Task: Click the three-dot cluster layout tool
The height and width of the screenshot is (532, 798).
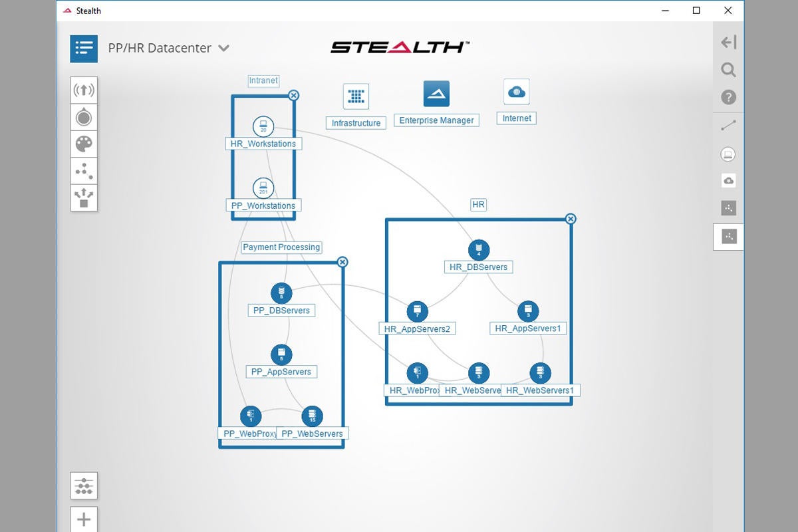Action: coord(84,171)
